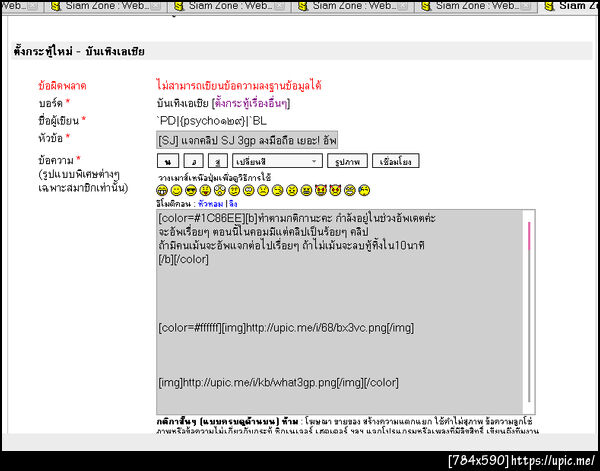
Task: Choose the ลิง emoticon set
Action: 233,204
